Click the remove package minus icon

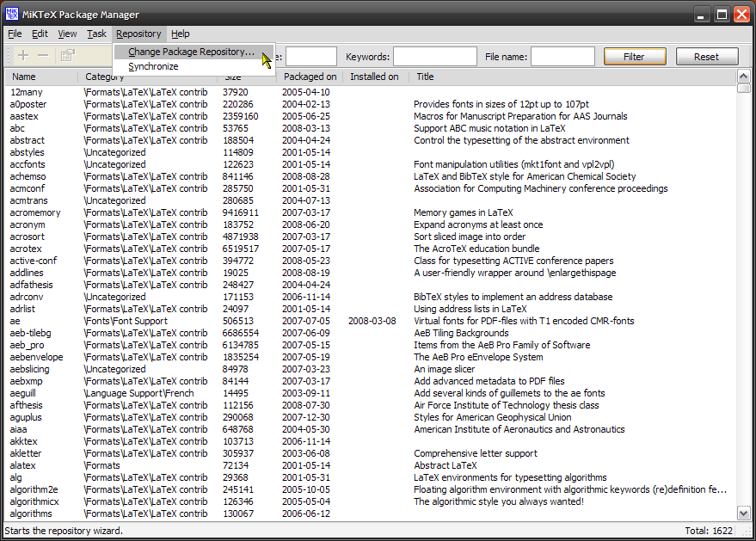click(x=43, y=55)
